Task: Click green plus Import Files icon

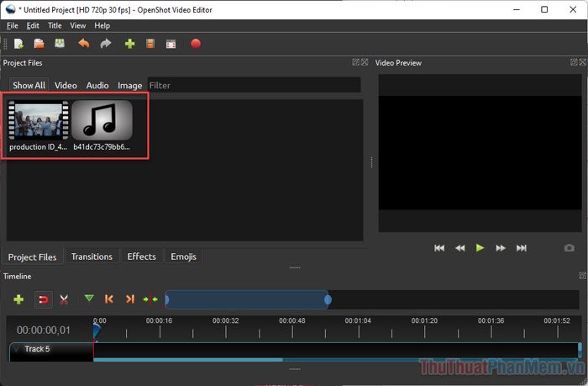Action: pyautogui.click(x=129, y=44)
